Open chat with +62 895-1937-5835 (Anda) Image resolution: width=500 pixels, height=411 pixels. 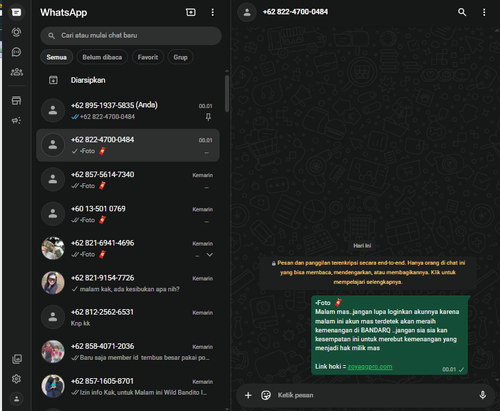click(x=128, y=111)
